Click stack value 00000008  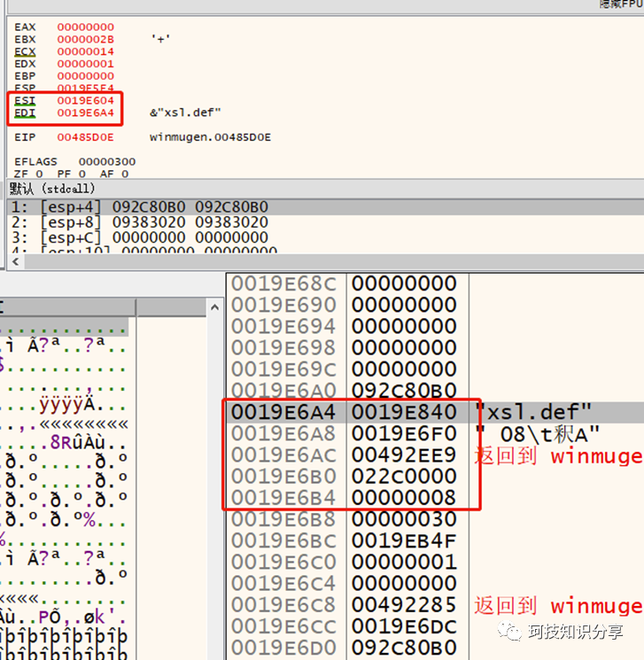(x=404, y=498)
